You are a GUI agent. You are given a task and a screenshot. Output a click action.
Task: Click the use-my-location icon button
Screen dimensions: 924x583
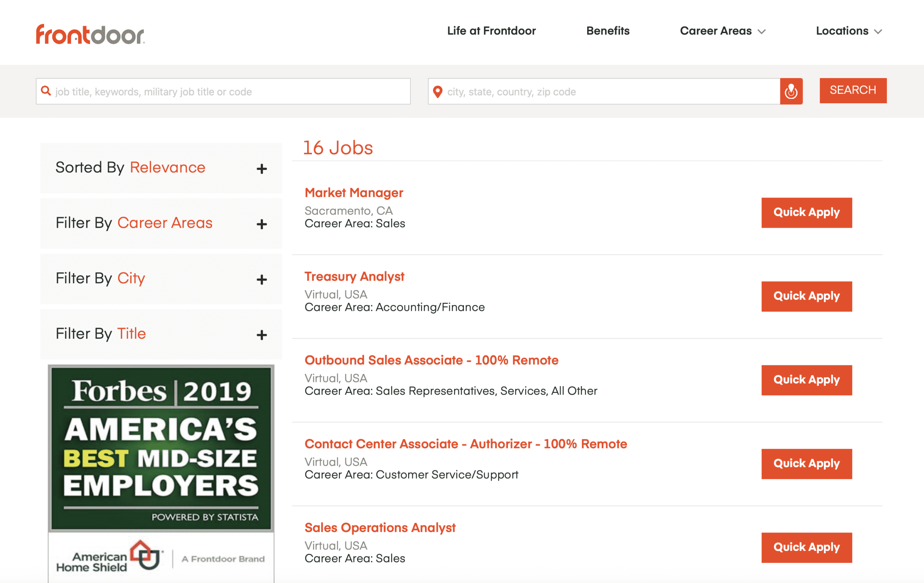pos(791,91)
